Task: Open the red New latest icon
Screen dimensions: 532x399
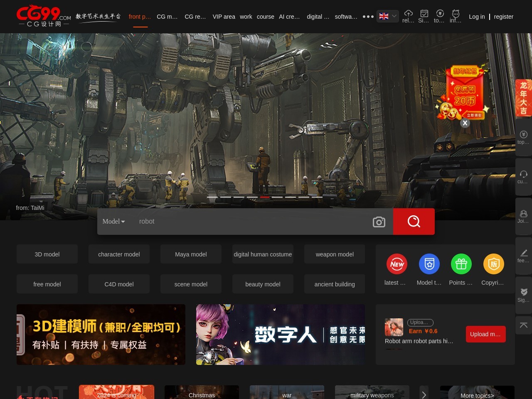Action: 397,264
